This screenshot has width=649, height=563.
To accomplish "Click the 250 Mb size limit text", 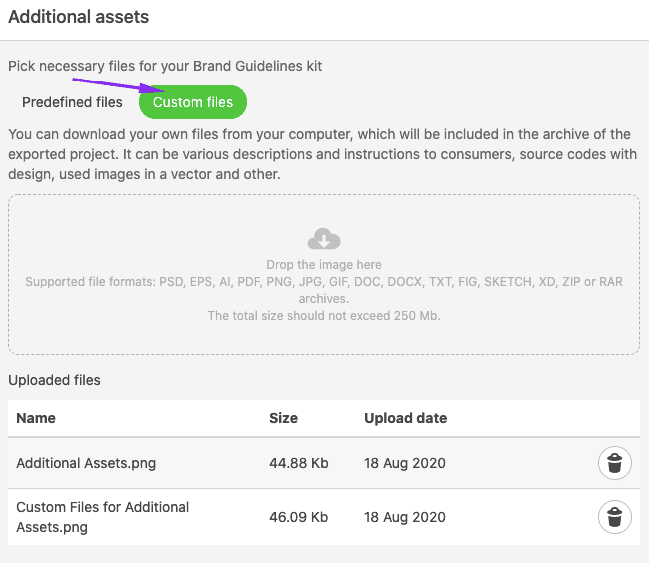I will click(x=324, y=315).
